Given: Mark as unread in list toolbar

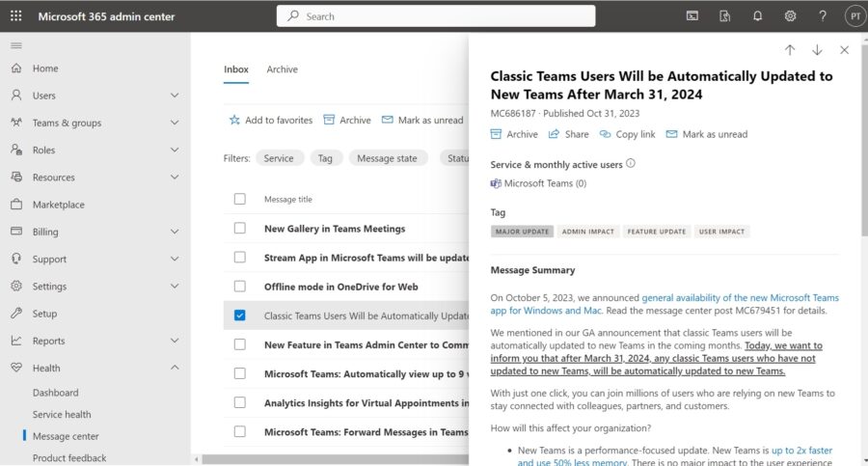Looking at the screenshot, I should [422, 120].
